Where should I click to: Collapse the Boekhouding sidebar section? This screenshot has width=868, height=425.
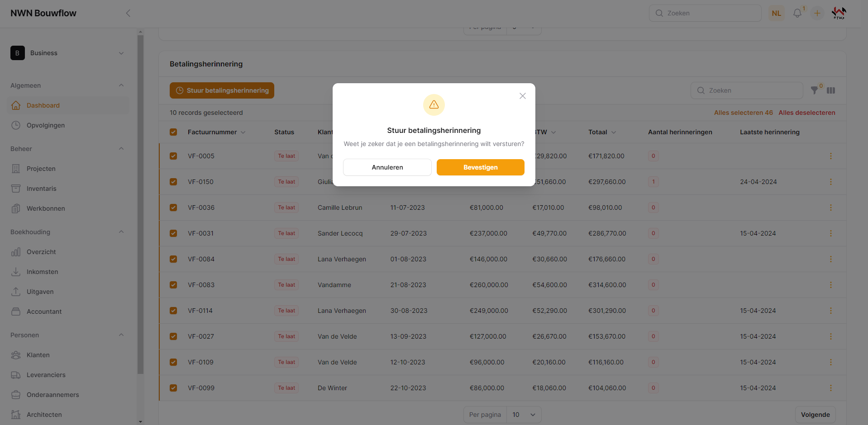pyautogui.click(x=121, y=232)
